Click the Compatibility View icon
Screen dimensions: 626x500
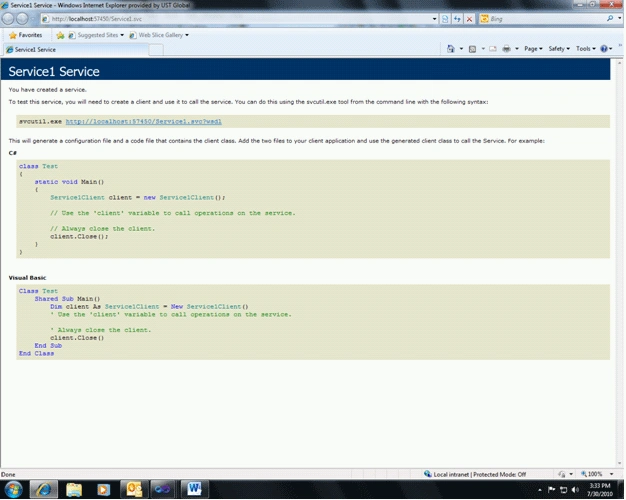445,19
